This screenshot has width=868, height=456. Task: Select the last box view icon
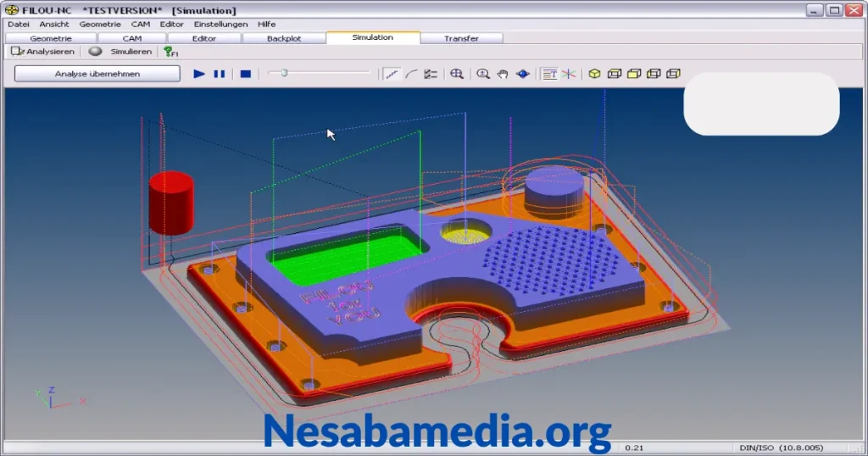point(673,74)
